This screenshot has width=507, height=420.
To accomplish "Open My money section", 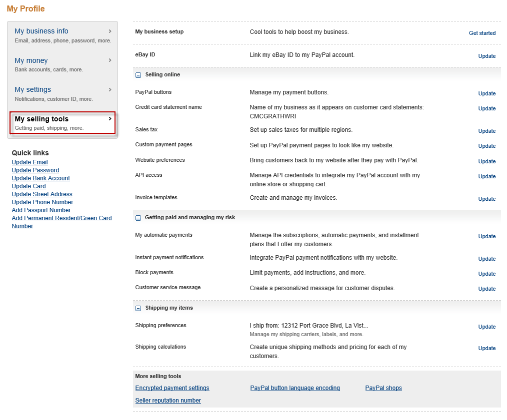I will tap(31, 60).
